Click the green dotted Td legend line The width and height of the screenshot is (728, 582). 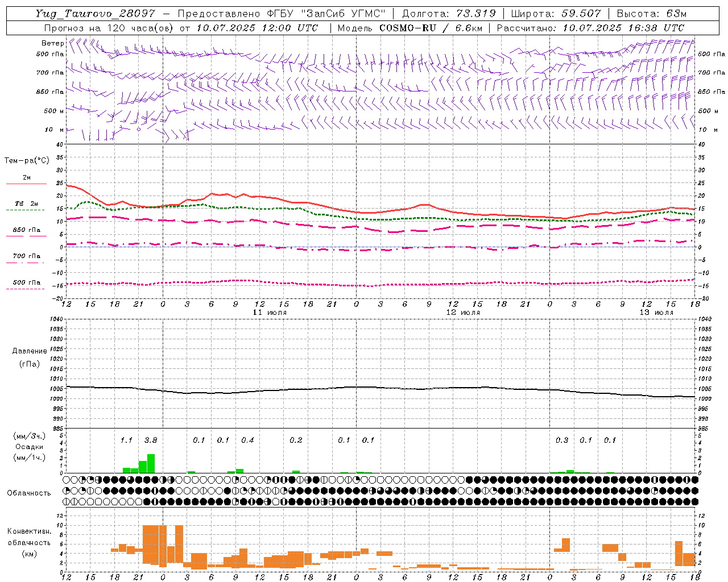[26, 210]
